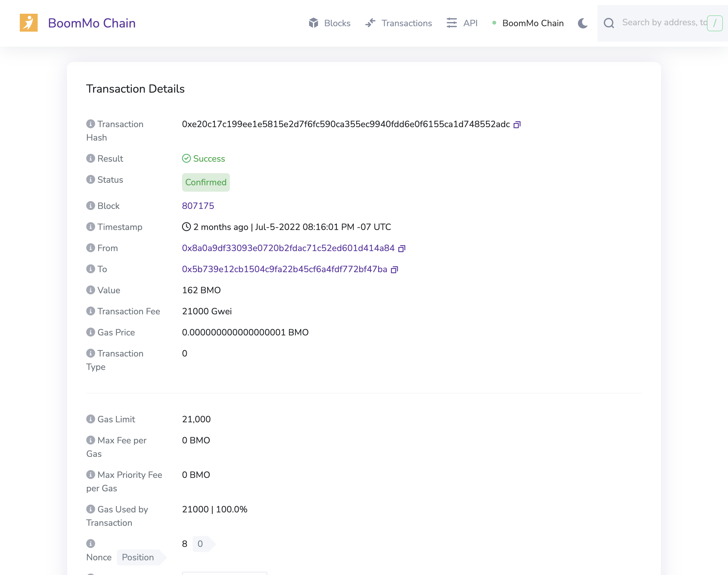The image size is (728, 575).
Task: Click info icon next to Result
Action: [x=90, y=158]
